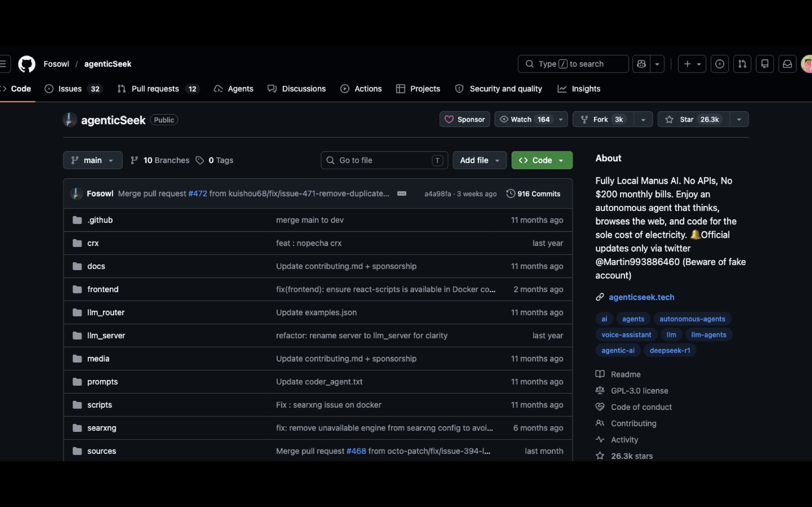Open pull request #472 link
The height and width of the screenshot is (507, 812).
pyautogui.click(x=197, y=194)
